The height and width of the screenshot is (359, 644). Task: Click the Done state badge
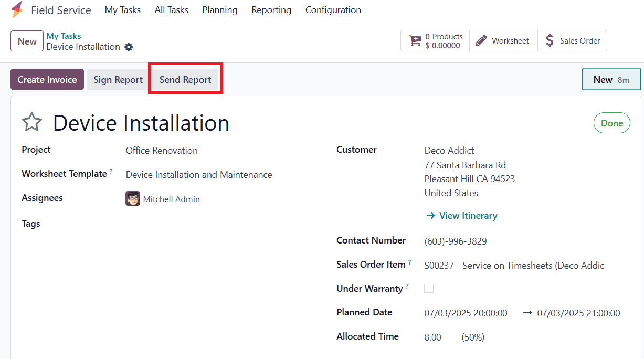pos(612,123)
